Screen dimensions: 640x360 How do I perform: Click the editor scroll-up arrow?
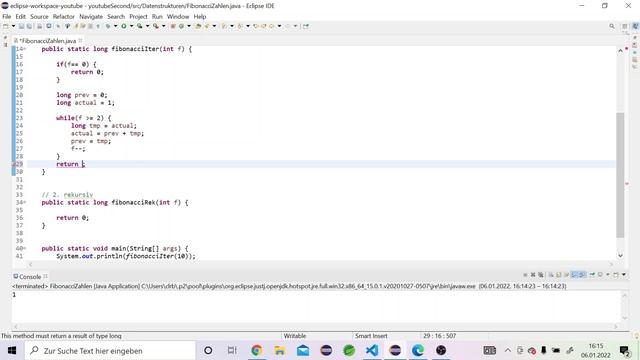[x=620, y=51]
